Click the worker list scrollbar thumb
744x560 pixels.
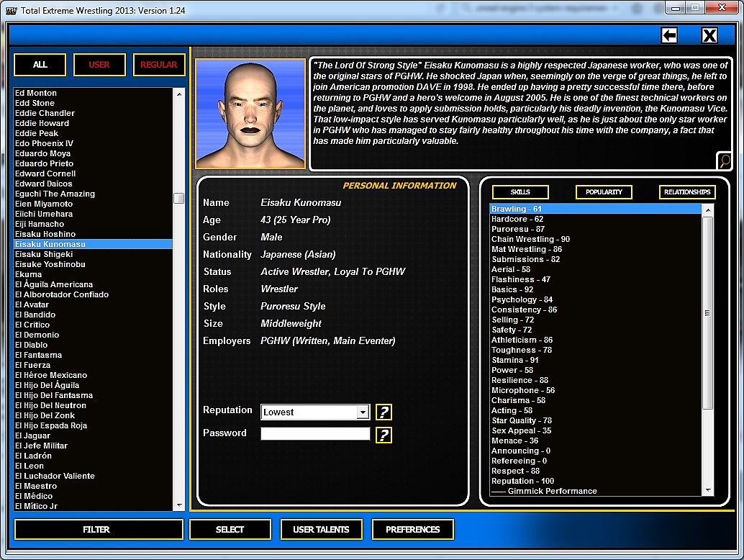(179, 198)
